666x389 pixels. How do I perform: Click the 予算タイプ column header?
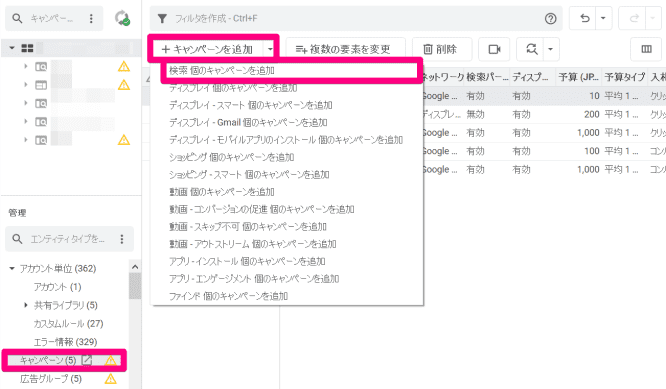click(625, 77)
